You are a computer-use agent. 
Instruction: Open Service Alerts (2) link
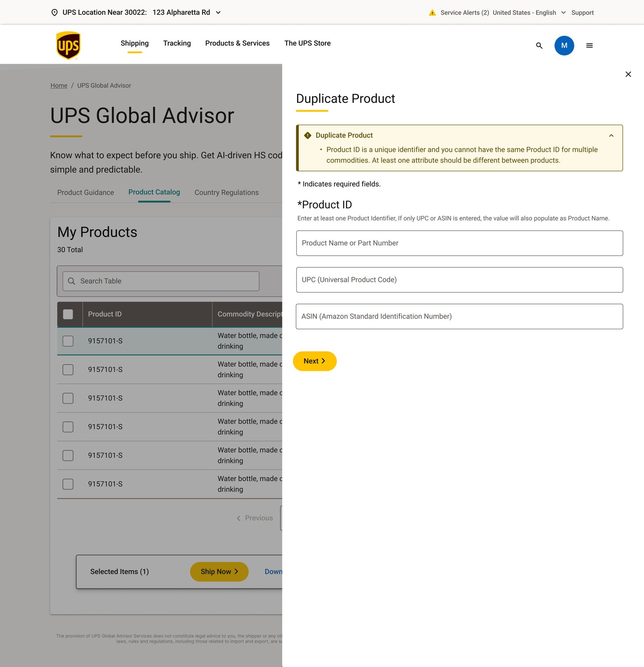[x=464, y=12]
